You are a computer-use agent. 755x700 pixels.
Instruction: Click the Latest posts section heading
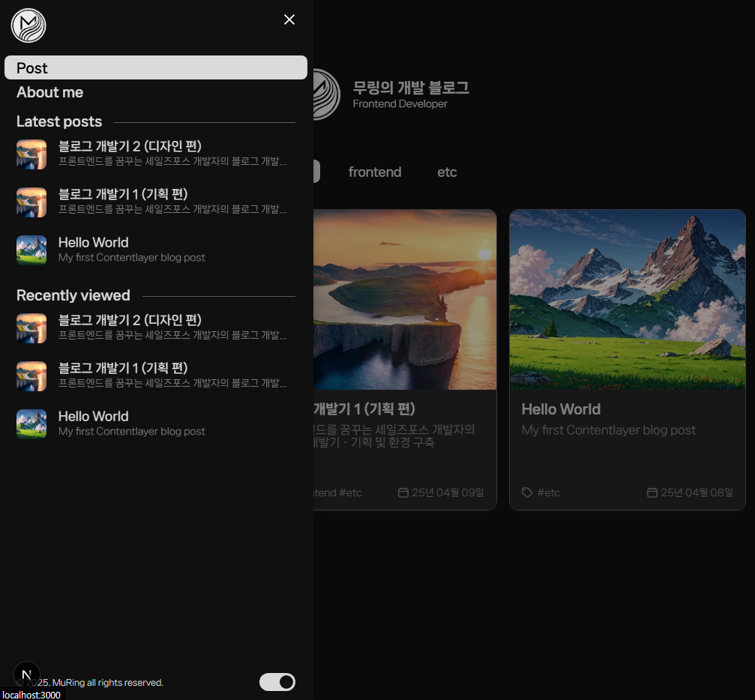pyautogui.click(x=59, y=121)
